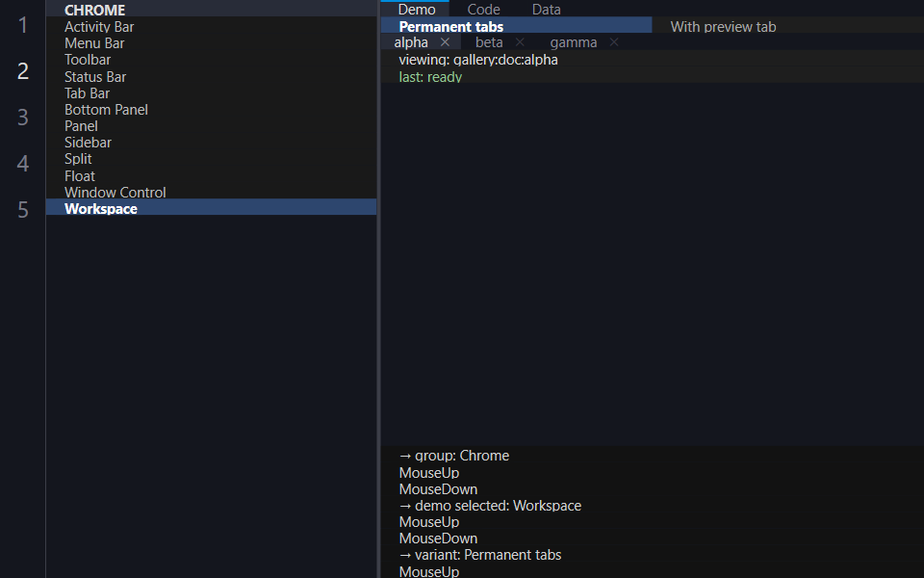Close the gamma tab
Screen dimensions: 924x578
[614, 42]
